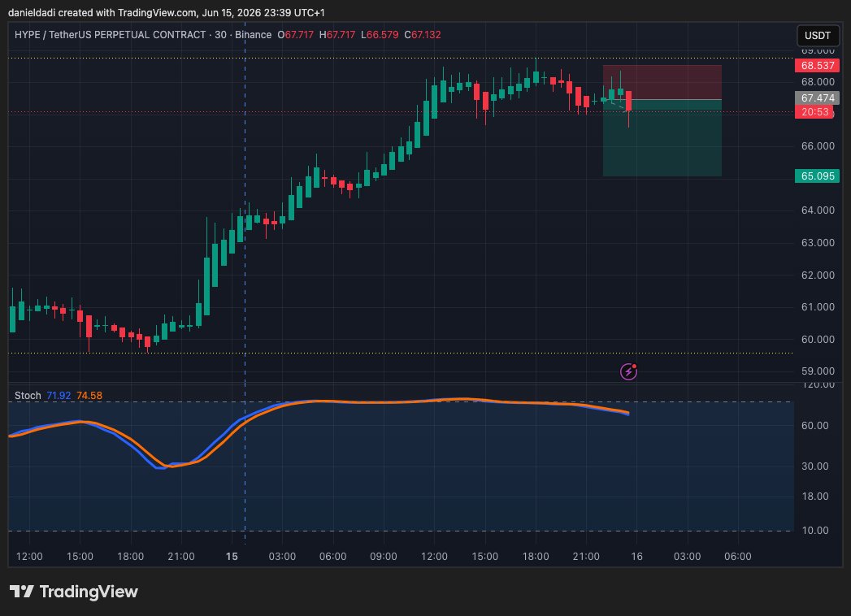
Task: Click the 66.000 price axis label
Action: point(818,146)
